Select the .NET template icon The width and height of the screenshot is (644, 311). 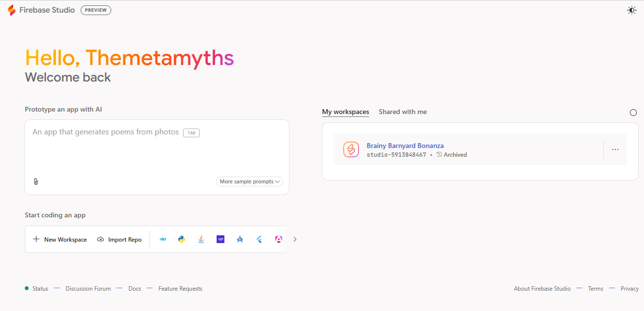pyautogui.click(x=220, y=239)
